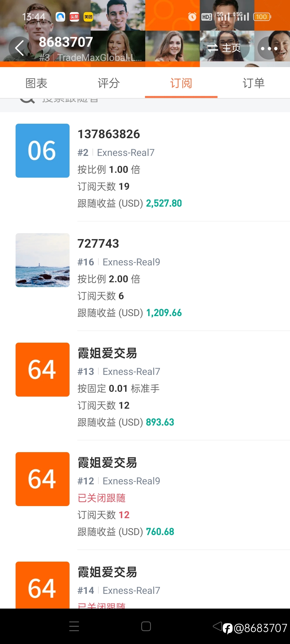Tap the 主页 switch button
This screenshot has width=290, height=644.
point(224,48)
